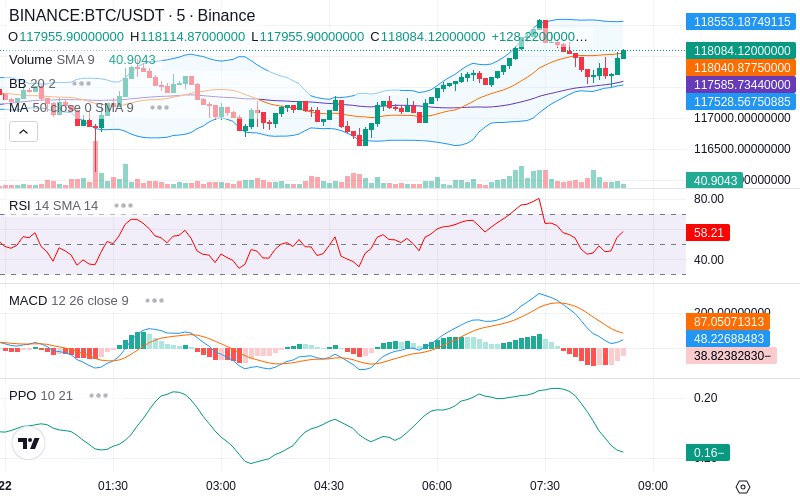Screen dimensions: 800x500
Task: Click the red RSI value tag 58.21
Action: 708,233
